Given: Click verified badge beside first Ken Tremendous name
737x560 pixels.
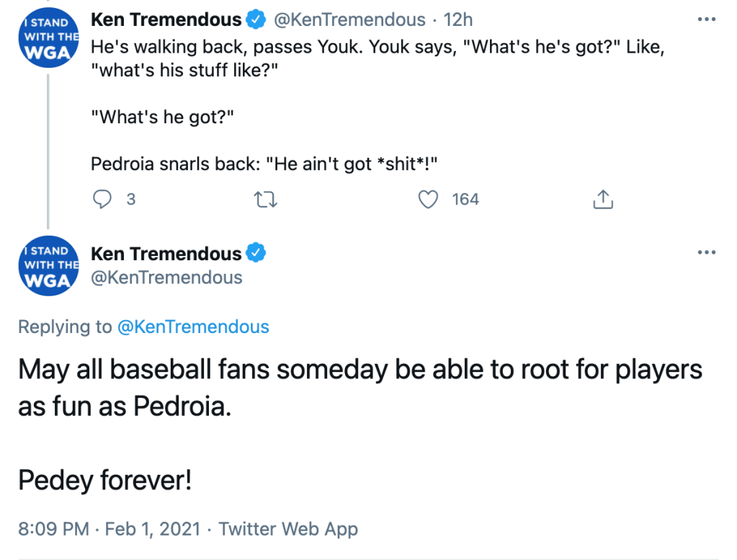Looking at the screenshot, I should [x=256, y=20].
